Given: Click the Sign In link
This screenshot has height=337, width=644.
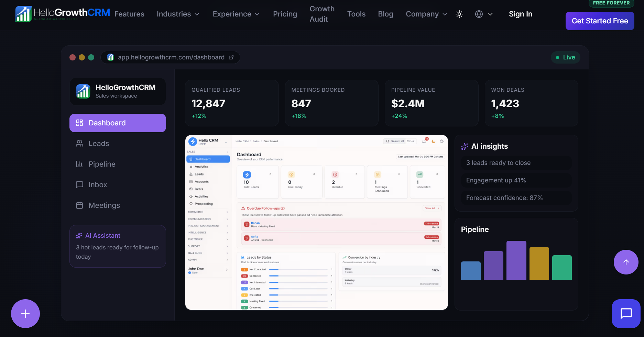Looking at the screenshot, I should click(521, 14).
